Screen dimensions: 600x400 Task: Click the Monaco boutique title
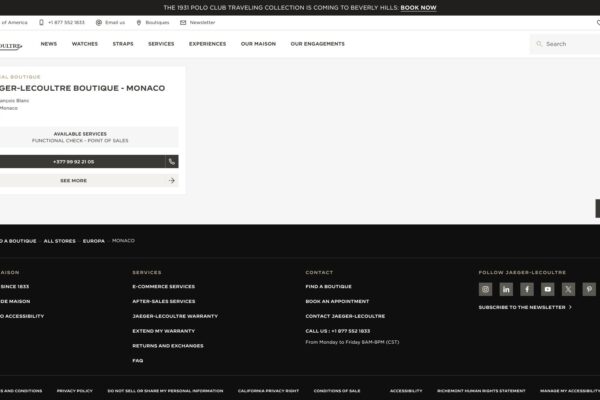[83, 88]
